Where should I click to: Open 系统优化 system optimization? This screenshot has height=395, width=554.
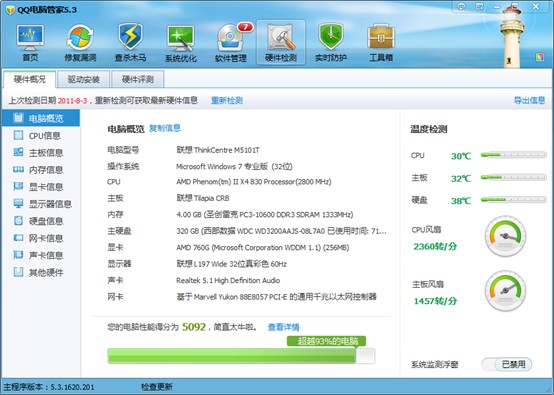(181, 42)
